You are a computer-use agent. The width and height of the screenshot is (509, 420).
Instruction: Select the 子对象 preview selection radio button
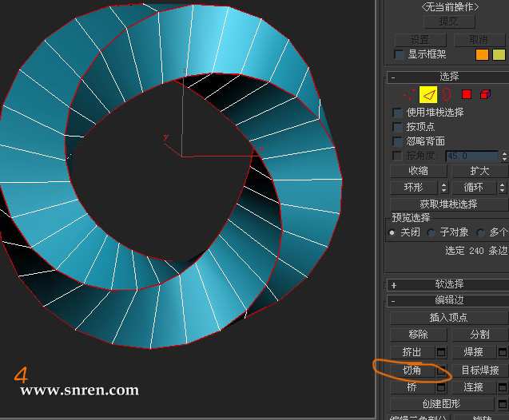(431, 232)
